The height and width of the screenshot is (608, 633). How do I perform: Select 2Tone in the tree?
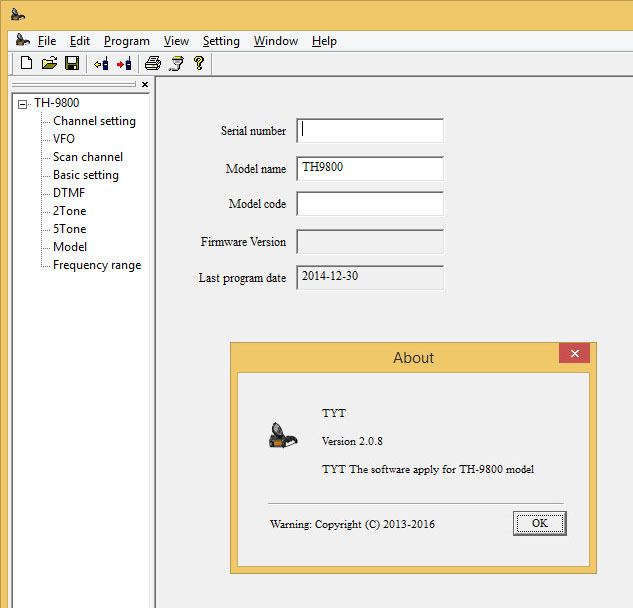69,211
